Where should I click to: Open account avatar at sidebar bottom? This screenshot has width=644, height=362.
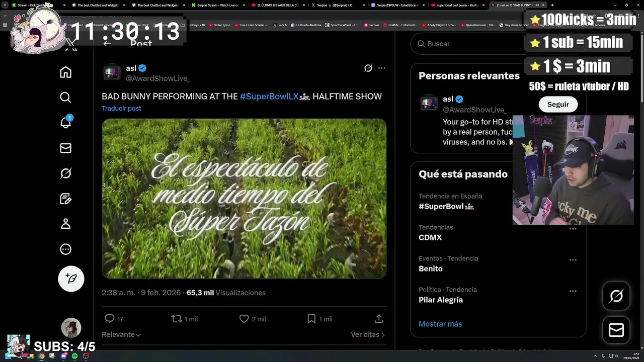[x=71, y=328]
